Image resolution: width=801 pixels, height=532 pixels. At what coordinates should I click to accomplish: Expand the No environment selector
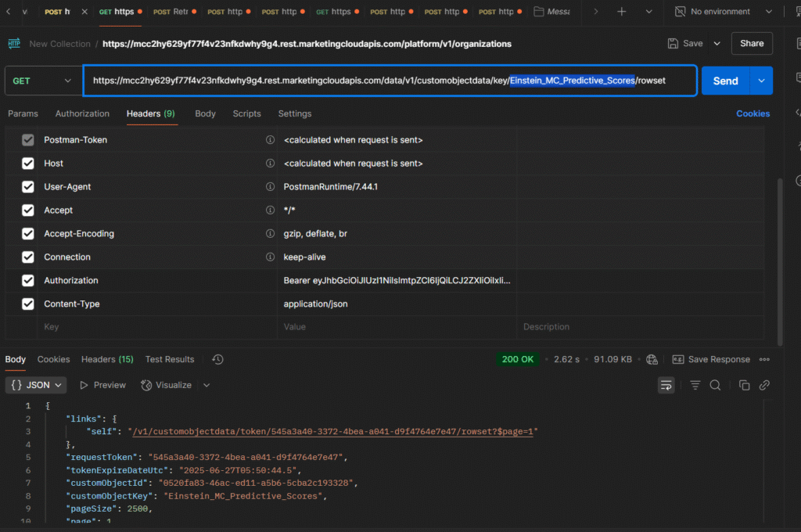click(720, 12)
